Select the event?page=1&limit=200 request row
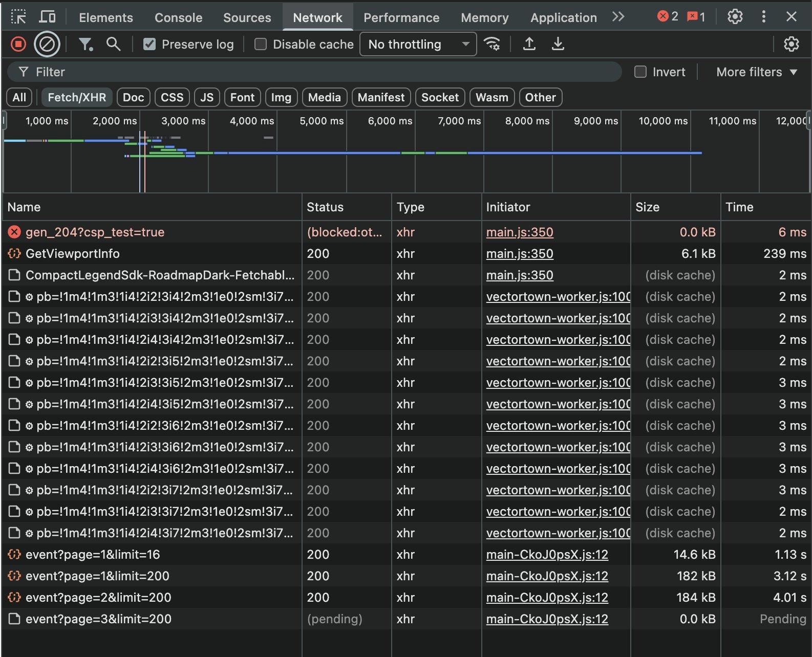Viewport: 812px width, 657px height. (406, 576)
